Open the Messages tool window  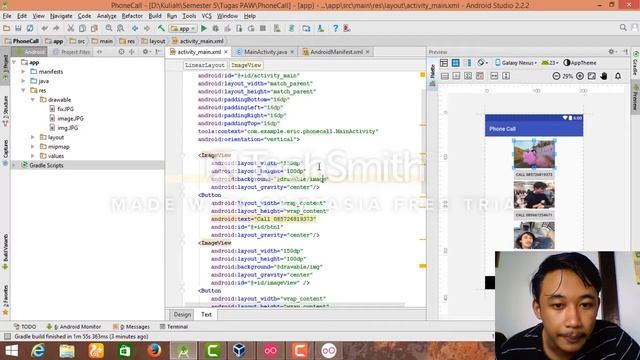pyautogui.click(x=131, y=327)
